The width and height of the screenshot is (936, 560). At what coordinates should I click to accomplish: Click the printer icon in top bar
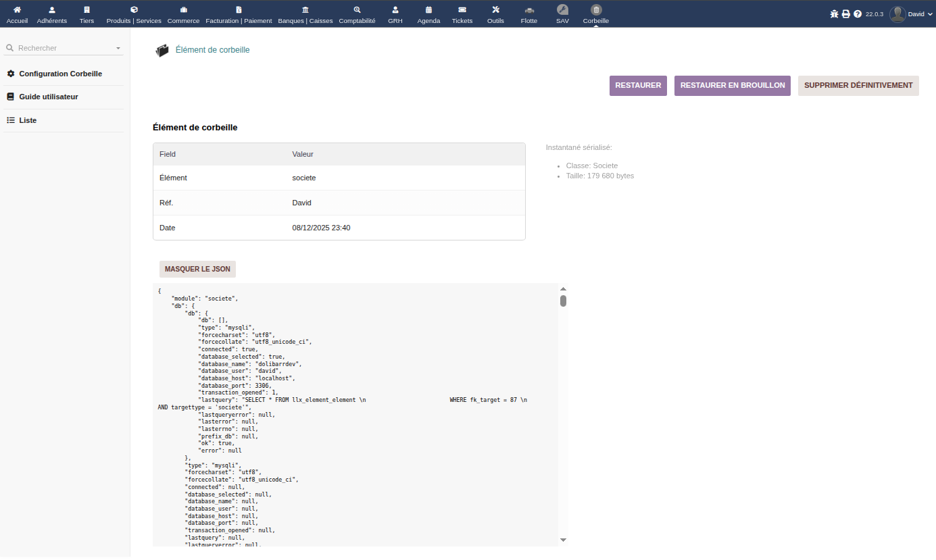click(845, 14)
